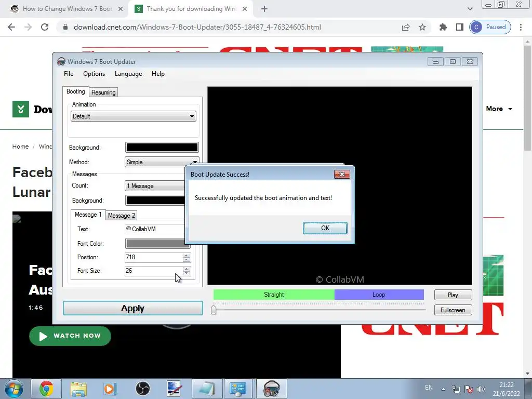Click the green Straight segment bar

[274, 295]
